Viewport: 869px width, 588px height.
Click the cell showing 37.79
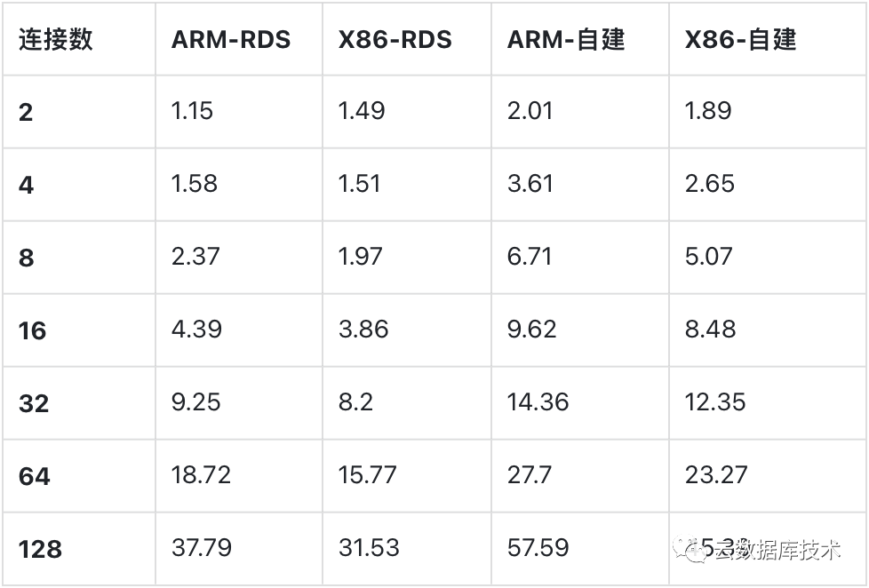pyautogui.click(x=202, y=548)
